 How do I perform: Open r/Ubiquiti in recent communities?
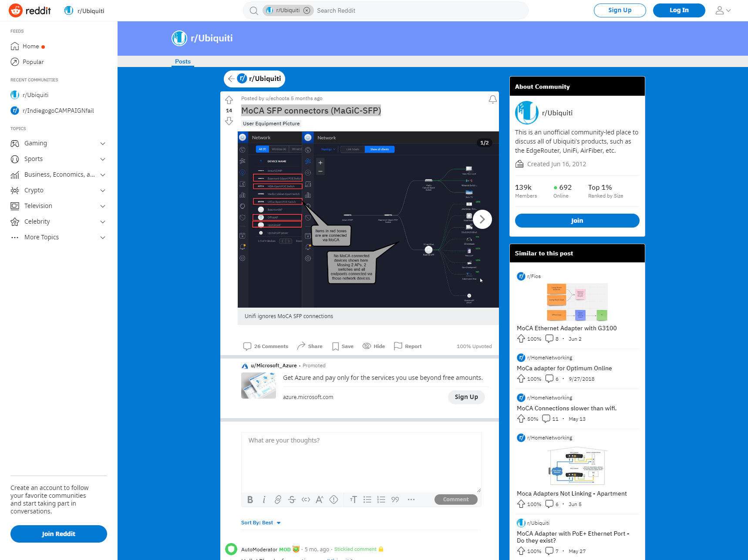click(30, 95)
